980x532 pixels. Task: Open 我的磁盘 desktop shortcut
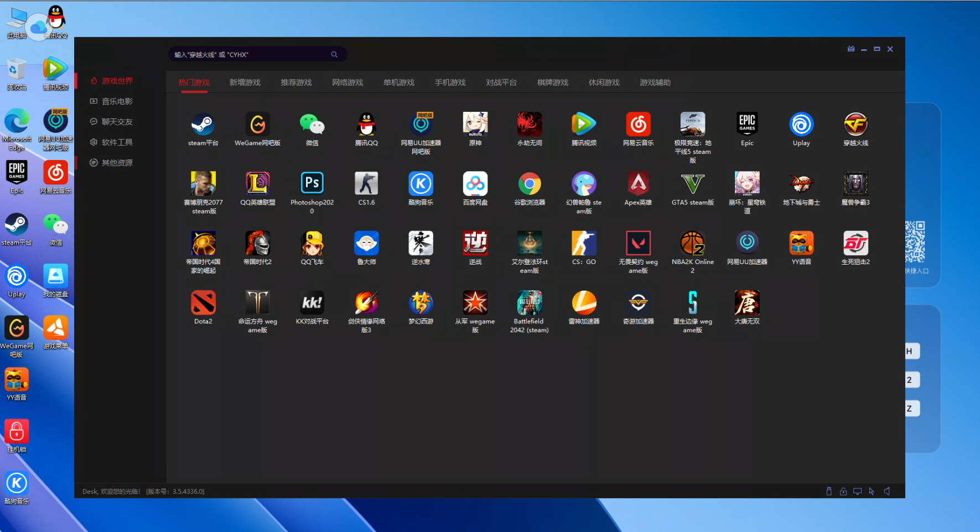[55, 281]
